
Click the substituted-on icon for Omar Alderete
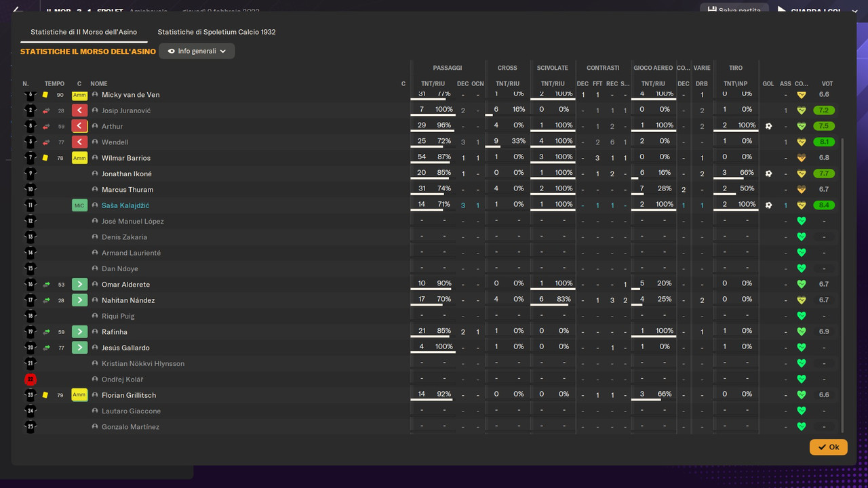tap(79, 284)
